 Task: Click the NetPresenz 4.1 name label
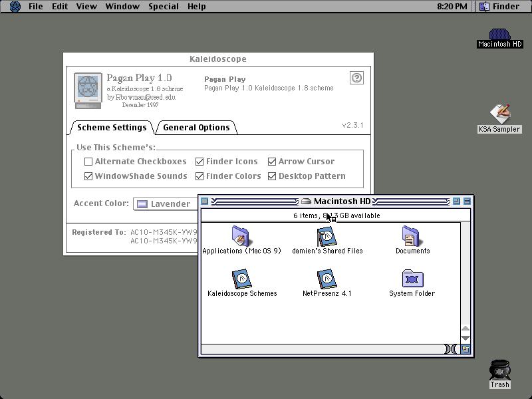click(327, 293)
